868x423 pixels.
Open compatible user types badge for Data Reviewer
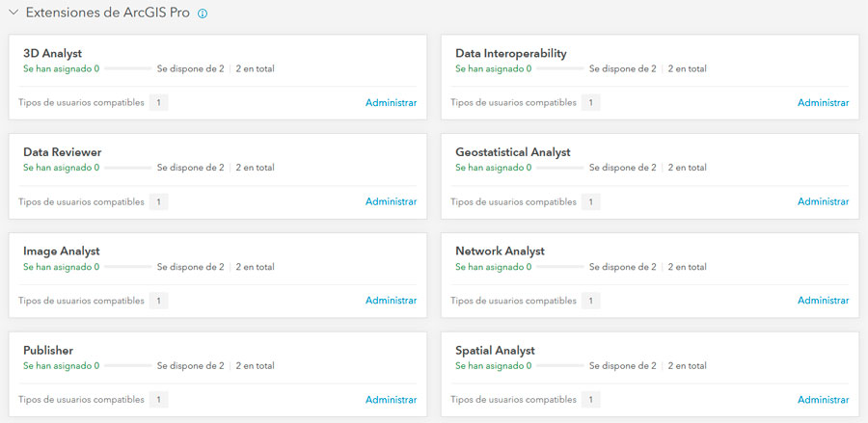(158, 201)
